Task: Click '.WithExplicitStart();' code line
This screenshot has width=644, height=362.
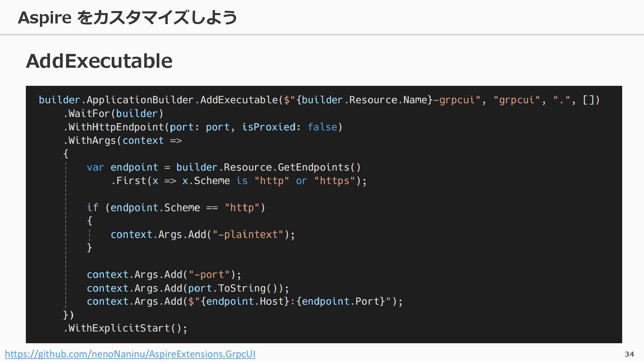Action: (125, 328)
